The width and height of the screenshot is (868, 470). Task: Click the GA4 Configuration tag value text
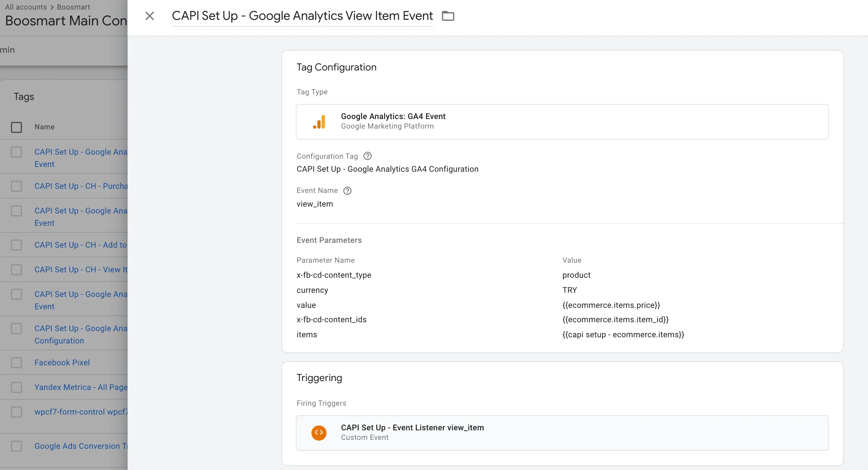[x=388, y=169]
